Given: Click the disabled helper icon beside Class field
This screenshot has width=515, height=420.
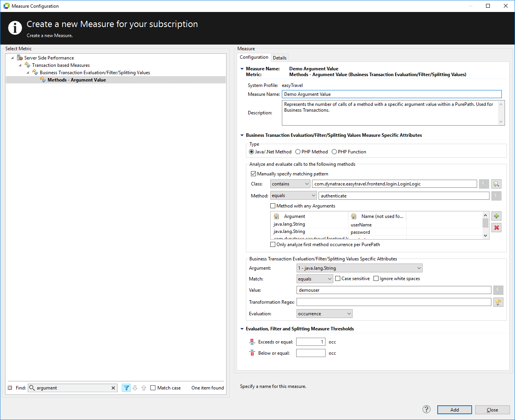Looking at the screenshot, I should (484, 184).
